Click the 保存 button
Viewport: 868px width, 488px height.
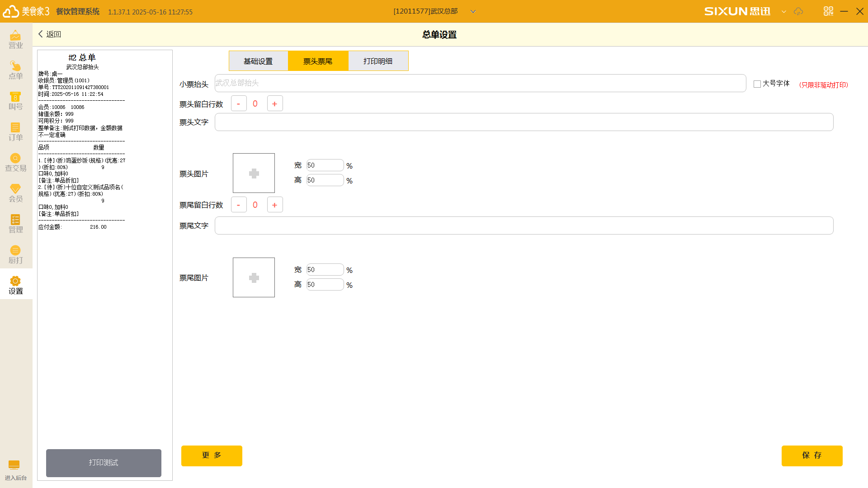[x=812, y=455]
